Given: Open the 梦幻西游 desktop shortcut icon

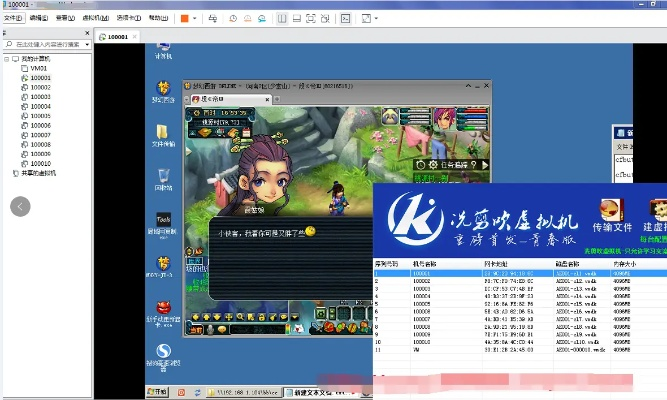Looking at the screenshot, I should [163, 92].
